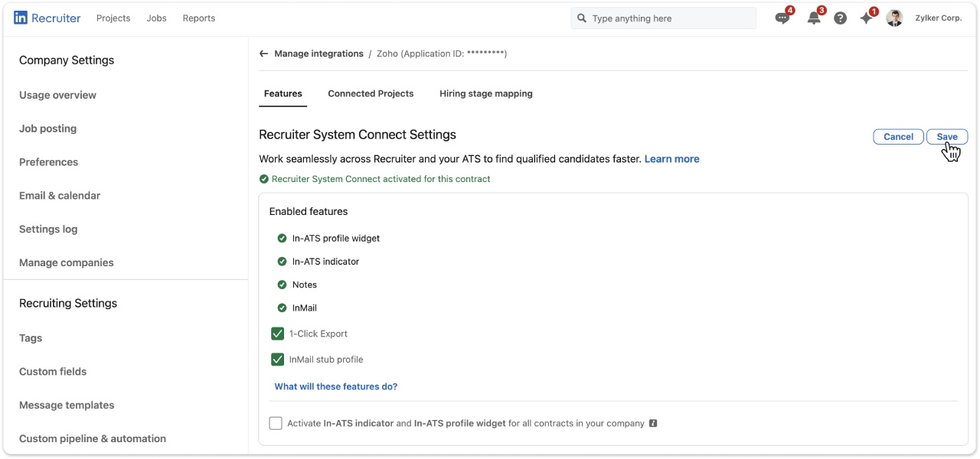Click the Zoho Application ID breadcrumb text
The width and height of the screenshot is (980, 459).
coord(442,54)
